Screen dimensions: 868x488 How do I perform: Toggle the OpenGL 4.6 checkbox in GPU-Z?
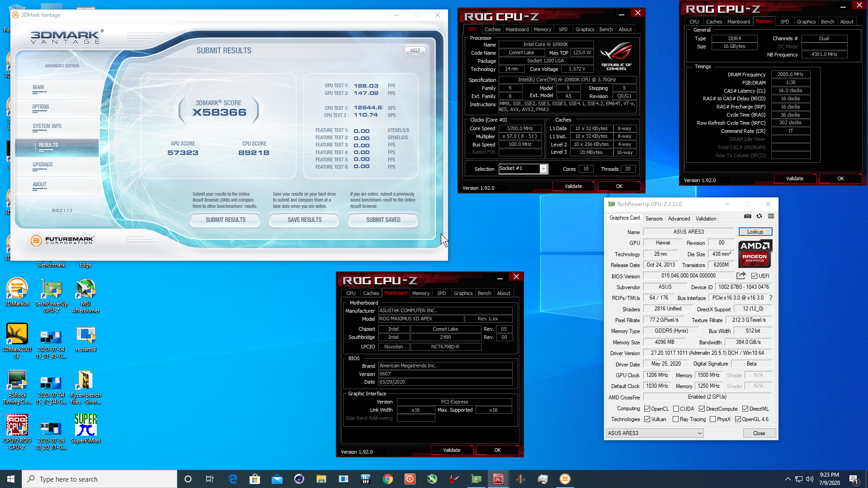(738, 419)
